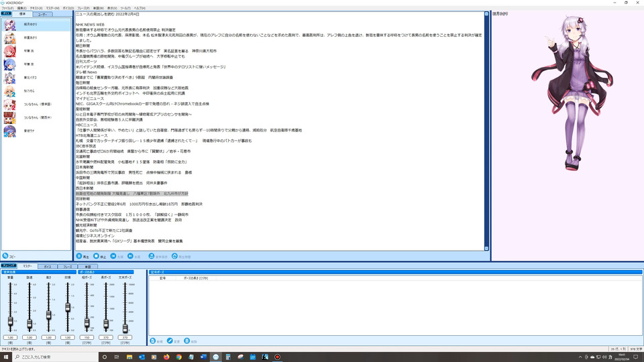
Task: Open the ツール menu
Action: [x=125, y=8]
